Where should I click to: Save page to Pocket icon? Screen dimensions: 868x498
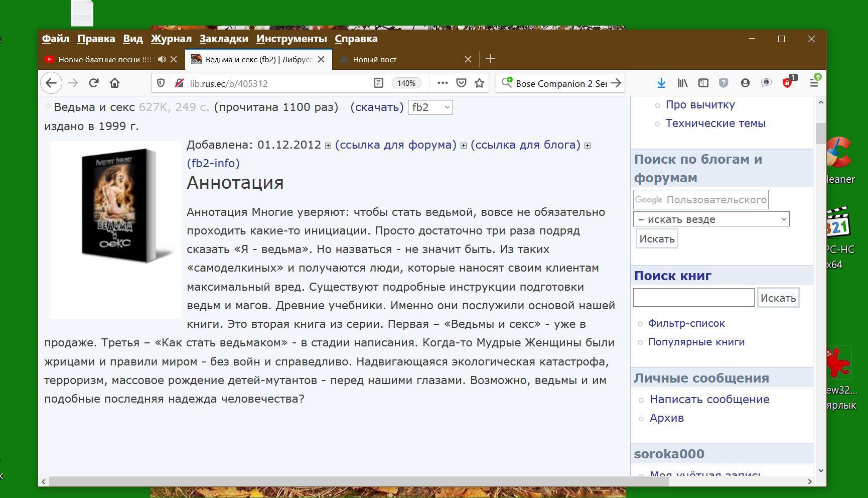tap(461, 83)
